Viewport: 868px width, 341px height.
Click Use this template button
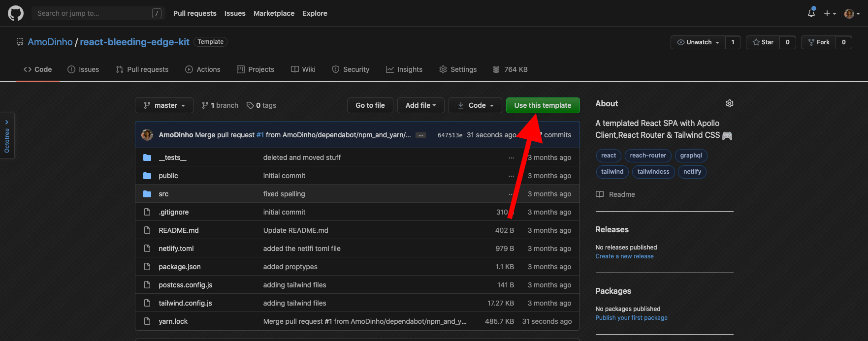[543, 105]
